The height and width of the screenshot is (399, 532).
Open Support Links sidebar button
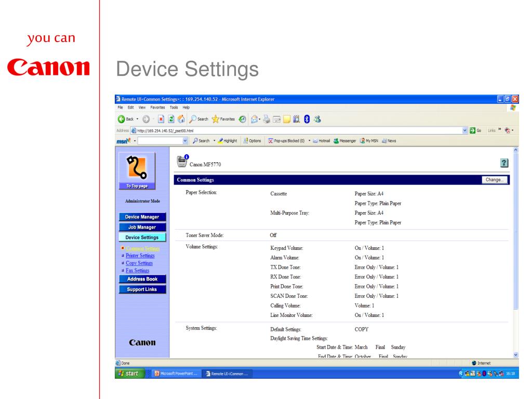[142, 289]
